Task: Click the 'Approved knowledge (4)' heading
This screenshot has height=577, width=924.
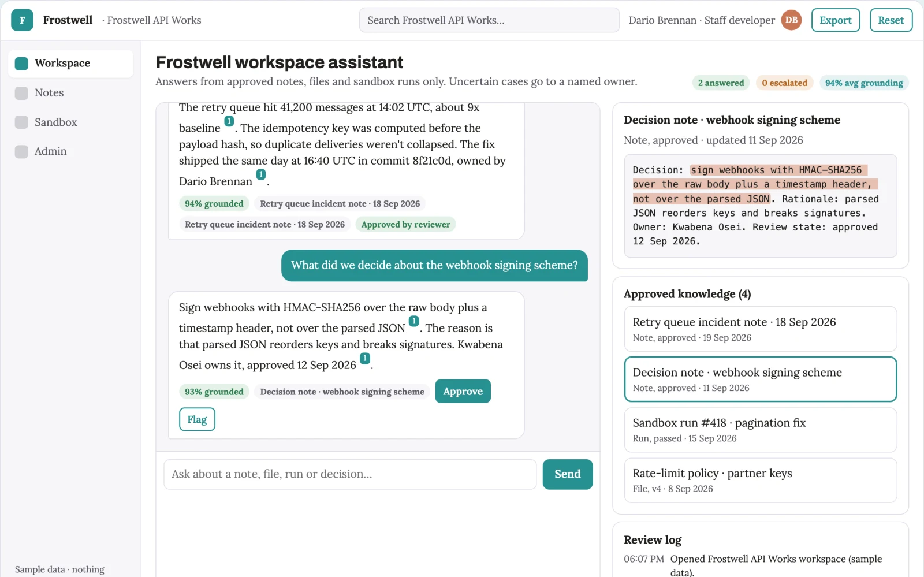Action: 687,294
